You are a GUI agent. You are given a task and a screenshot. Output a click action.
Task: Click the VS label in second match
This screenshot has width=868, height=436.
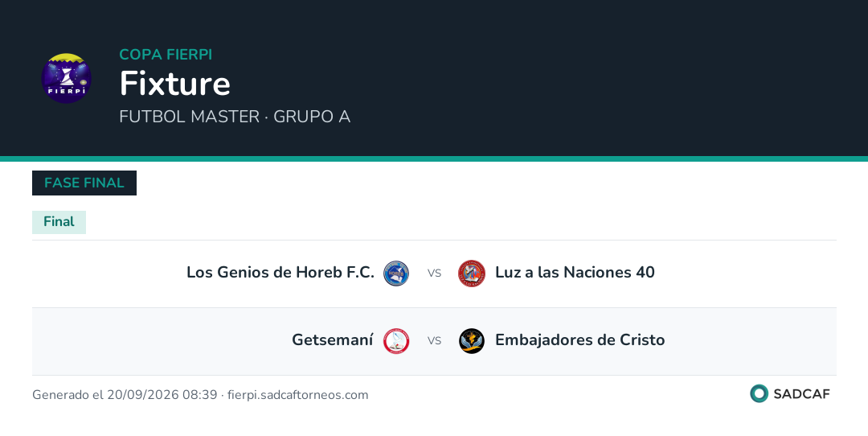click(435, 341)
